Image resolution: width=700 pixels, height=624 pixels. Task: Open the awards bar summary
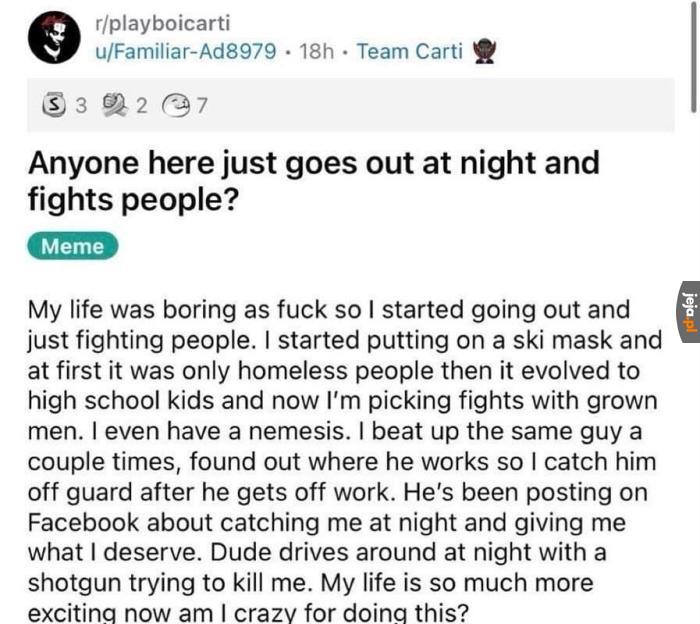click(350, 105)
